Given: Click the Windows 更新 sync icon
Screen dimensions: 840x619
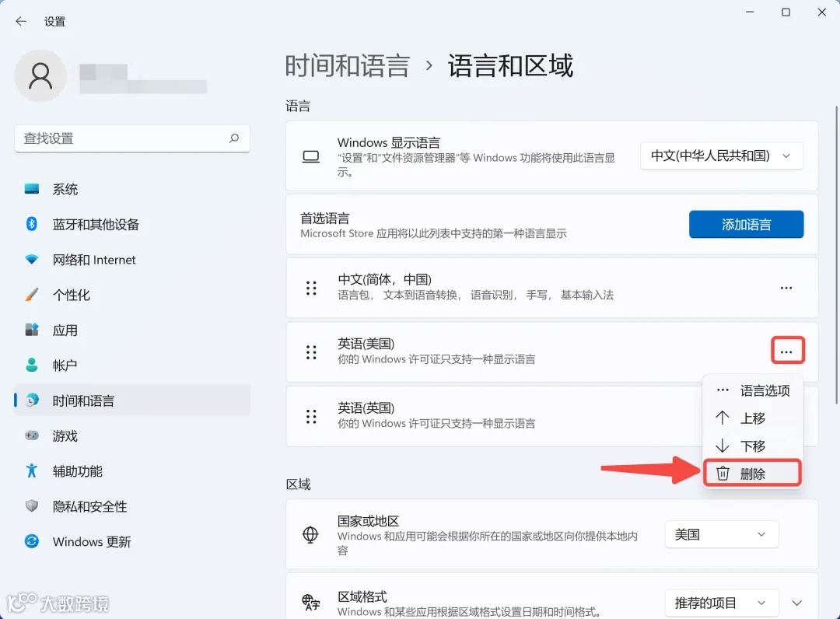Looking at the screenshot, I should pos(32,541).
